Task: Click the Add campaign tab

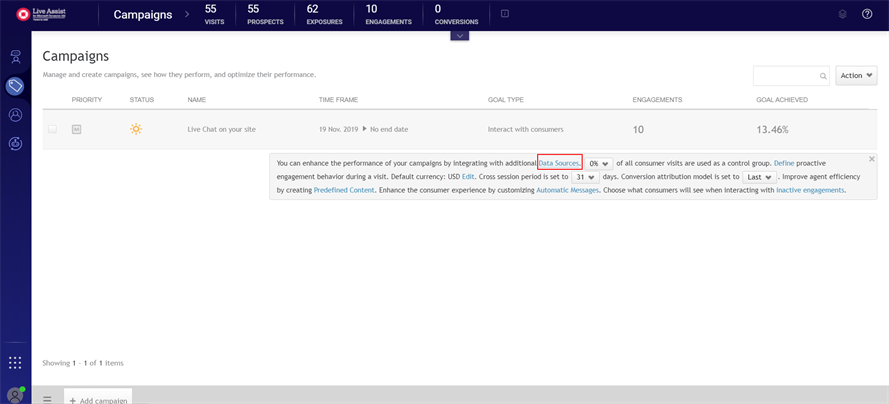Action: click(98, 399)
